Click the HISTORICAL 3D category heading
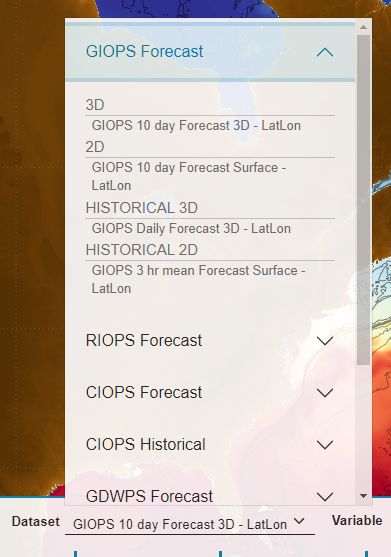 point(141,208)
